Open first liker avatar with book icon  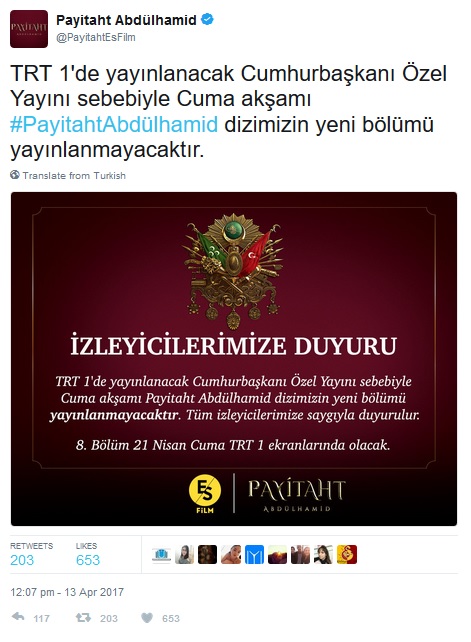[x=161, y=555]
